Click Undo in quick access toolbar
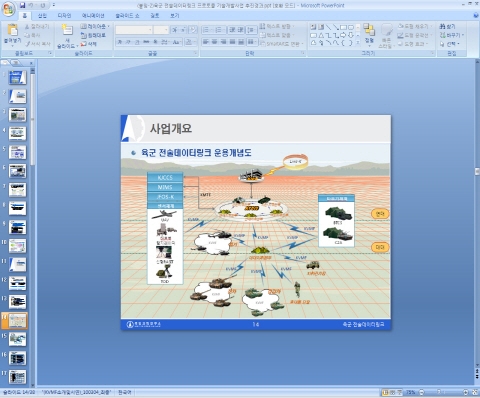480x398 pixels. tap(31, 5)
